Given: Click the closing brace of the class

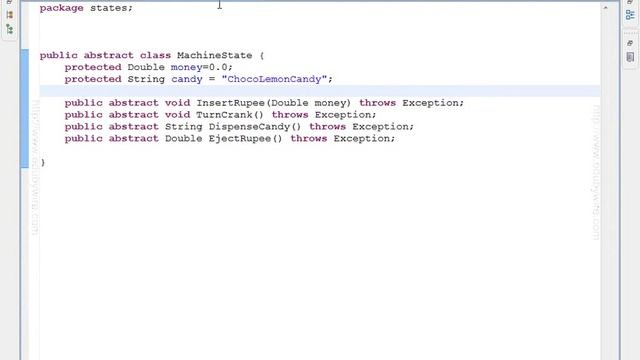Looking at the screenshot, I should pos(43,162).
